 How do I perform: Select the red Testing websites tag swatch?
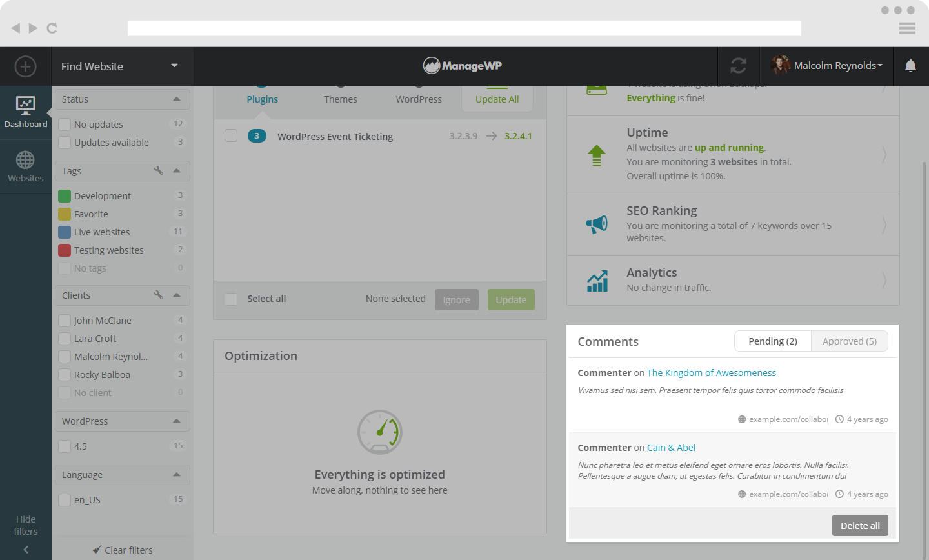coord(65,250)
